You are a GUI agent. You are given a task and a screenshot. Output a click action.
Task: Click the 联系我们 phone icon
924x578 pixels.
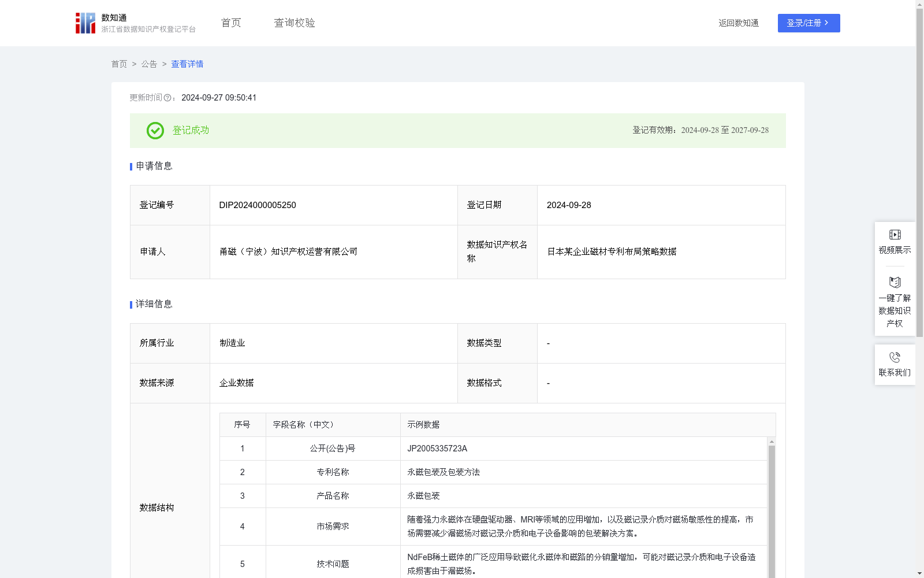(x=895, y=357)
